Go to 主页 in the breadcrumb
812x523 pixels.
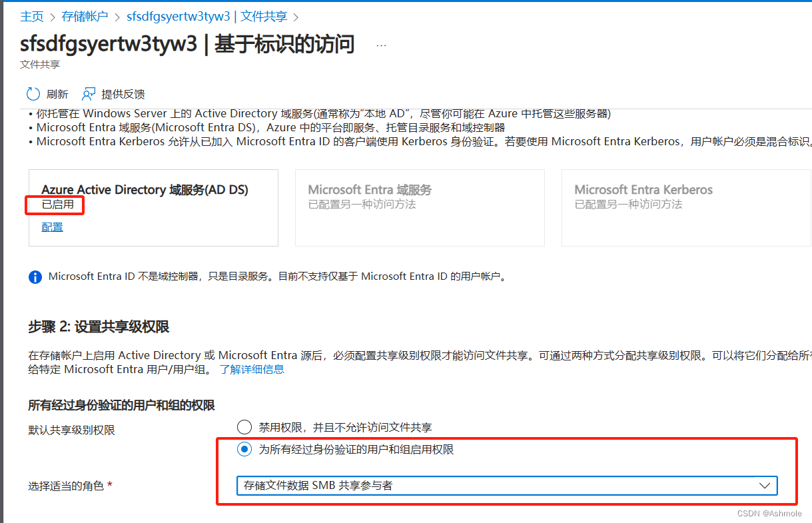tap(32, 16)
